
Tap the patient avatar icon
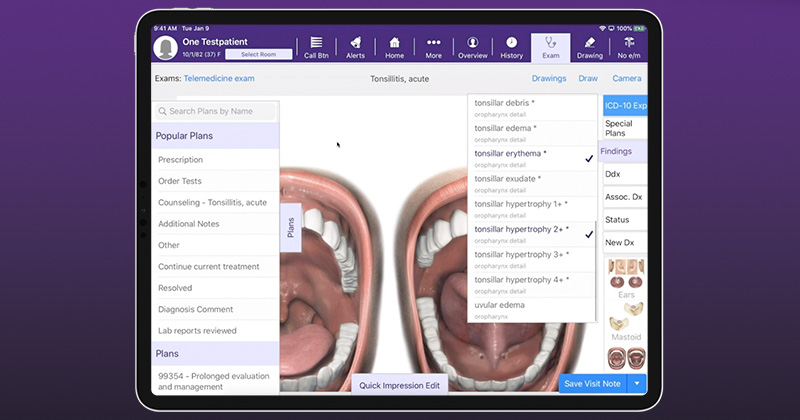165,47
